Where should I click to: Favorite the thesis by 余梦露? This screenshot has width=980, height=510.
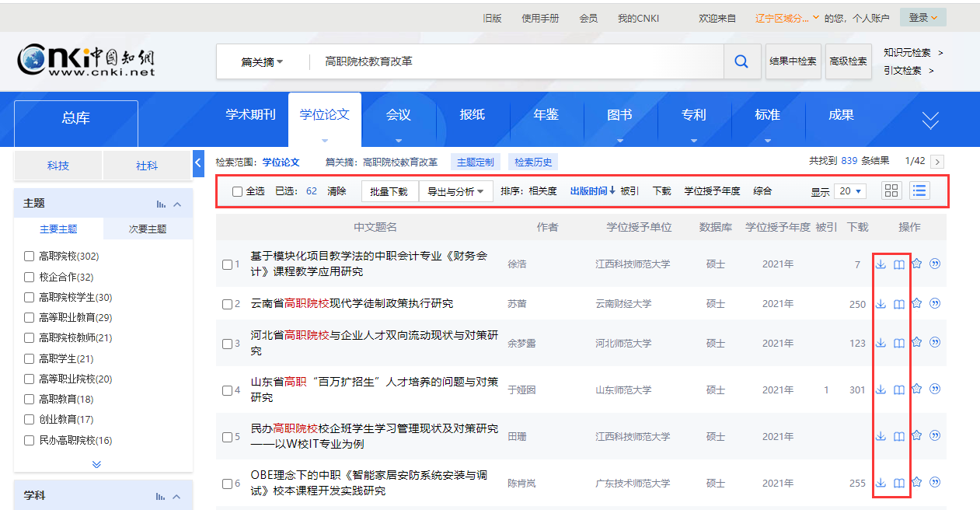[x=916, y=342]
